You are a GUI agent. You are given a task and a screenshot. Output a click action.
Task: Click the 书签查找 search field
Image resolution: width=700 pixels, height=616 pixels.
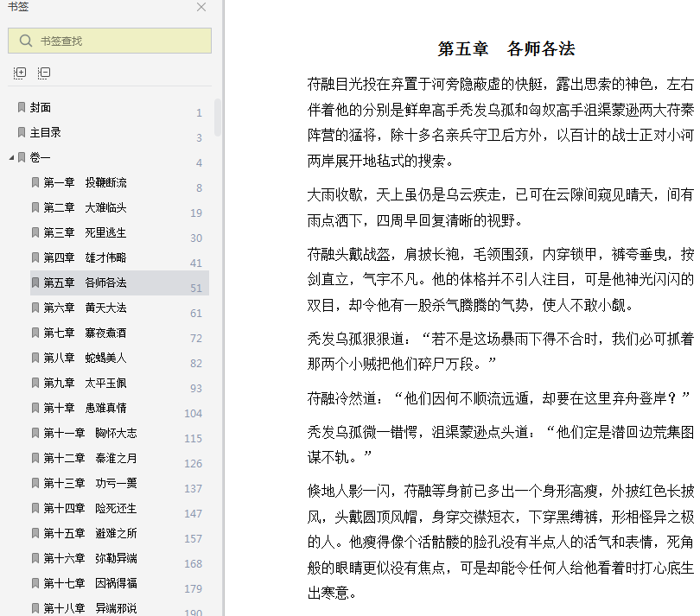pyautogui.click(x=110, y=41)
